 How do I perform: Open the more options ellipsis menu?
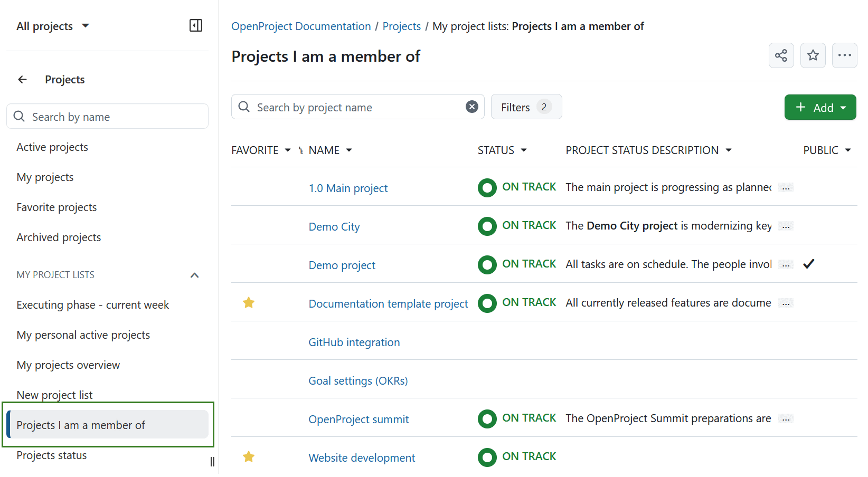click(x=845, y=55)
